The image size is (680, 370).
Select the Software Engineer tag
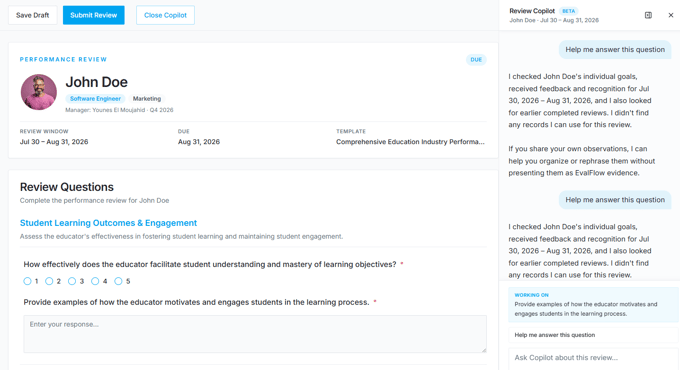click(95, 98)
